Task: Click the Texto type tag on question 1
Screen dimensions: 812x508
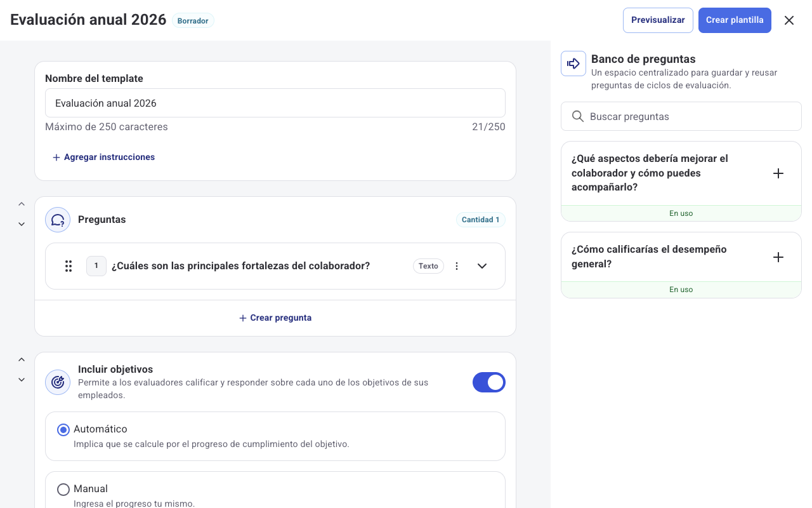Action: point(428,266)
